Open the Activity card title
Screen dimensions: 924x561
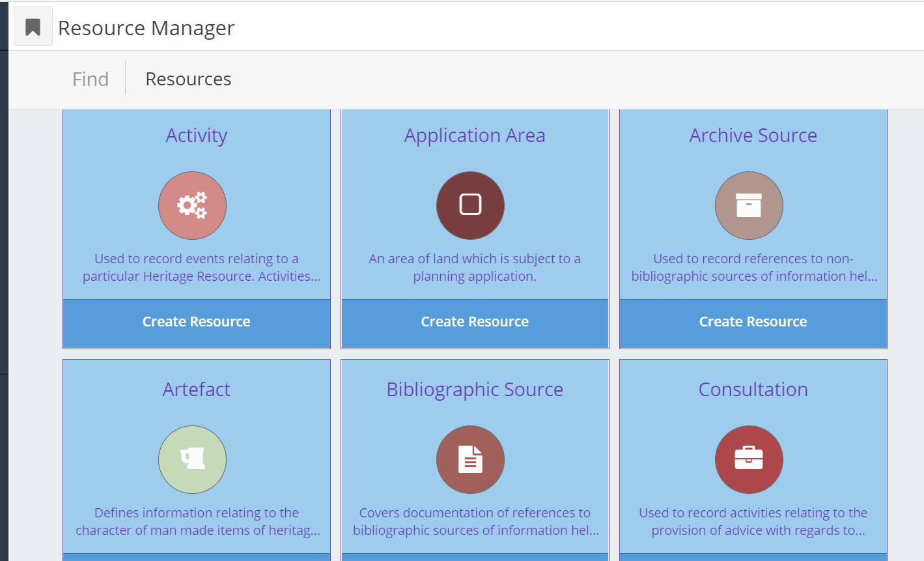pos(196,135)
